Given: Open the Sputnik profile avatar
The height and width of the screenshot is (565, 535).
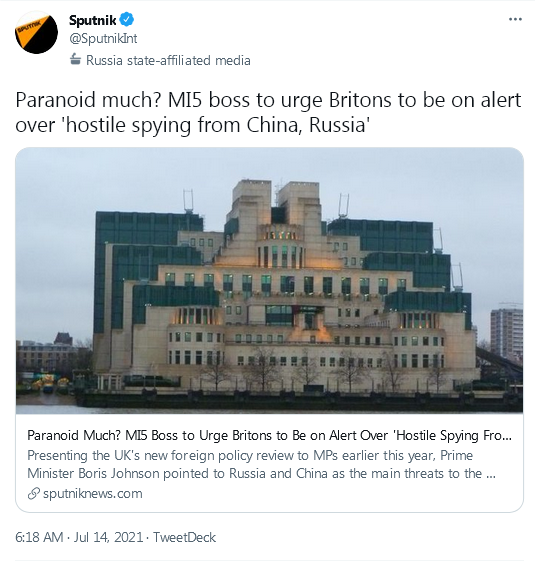Looking at the screenshot, I should pos(36,33).
